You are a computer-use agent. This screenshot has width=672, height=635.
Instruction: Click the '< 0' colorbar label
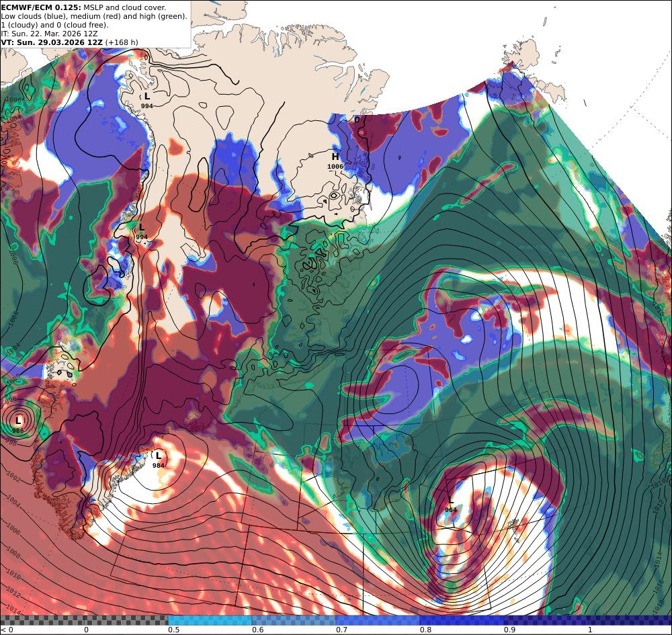(x=7, y=630)
